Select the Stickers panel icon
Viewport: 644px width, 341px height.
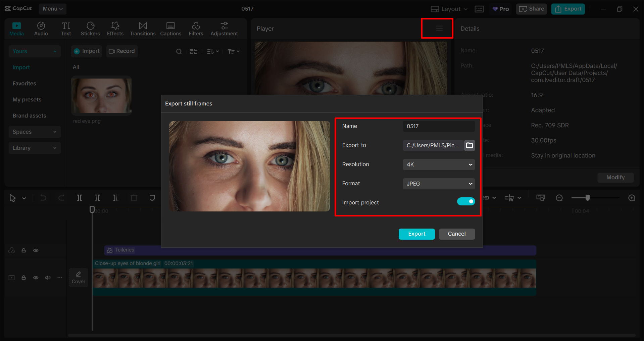click(90, 28)
